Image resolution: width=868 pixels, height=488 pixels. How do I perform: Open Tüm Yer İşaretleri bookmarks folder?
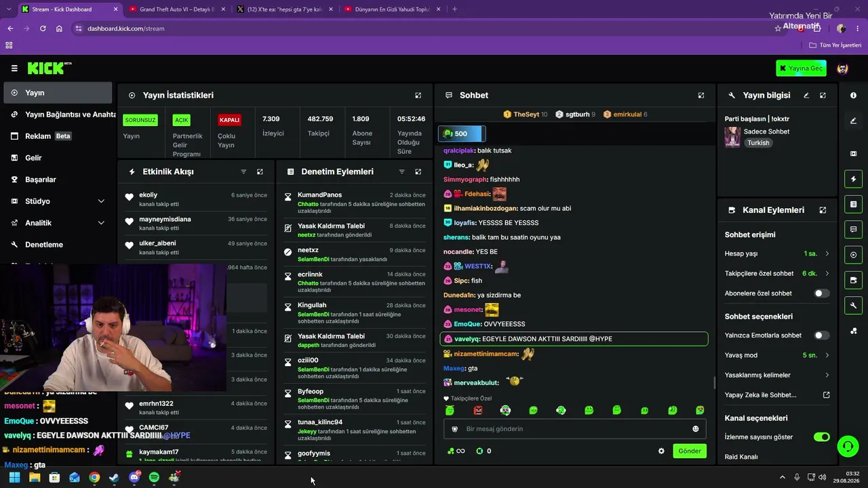835,45
